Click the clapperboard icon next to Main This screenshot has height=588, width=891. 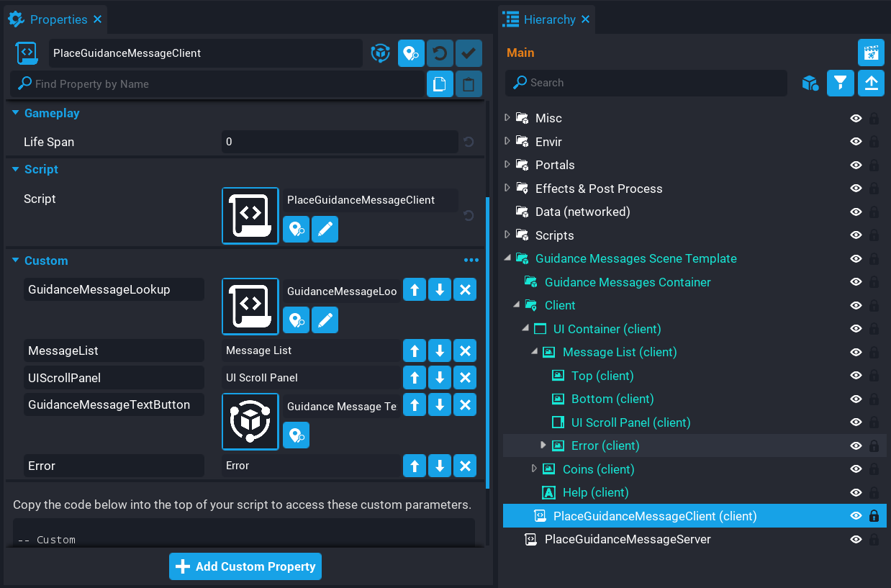[871, 53]
